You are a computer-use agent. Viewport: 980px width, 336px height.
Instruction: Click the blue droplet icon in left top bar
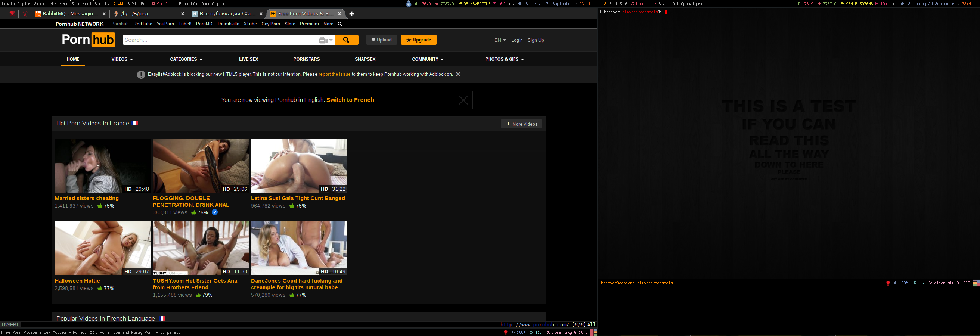pyautogui.click(x=409, y=4)
